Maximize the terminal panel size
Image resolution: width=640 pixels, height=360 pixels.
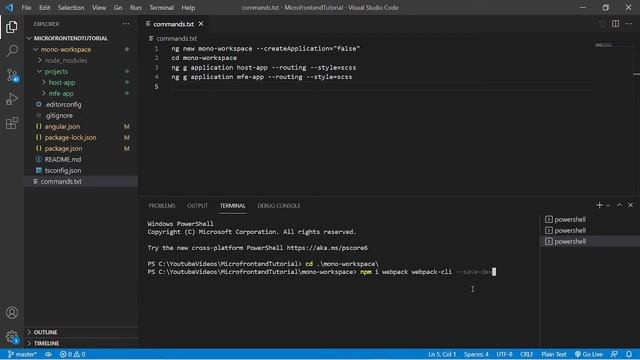[x=619, y=205]
